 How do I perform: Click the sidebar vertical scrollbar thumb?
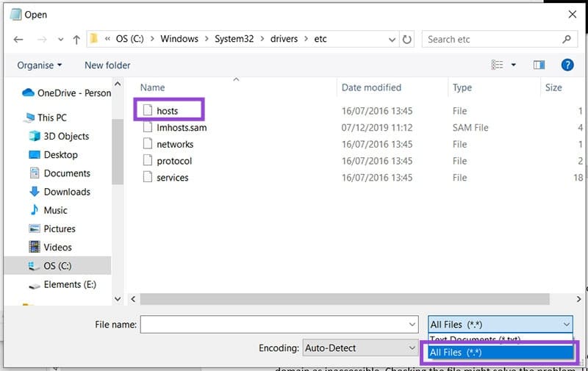click(x=118, y=152)
